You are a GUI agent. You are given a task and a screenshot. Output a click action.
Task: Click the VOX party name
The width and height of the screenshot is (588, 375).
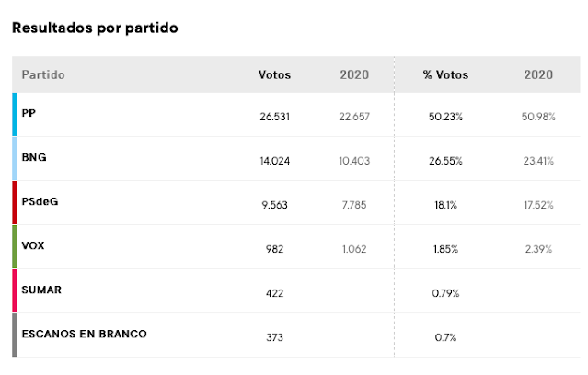tap(34, 245)
